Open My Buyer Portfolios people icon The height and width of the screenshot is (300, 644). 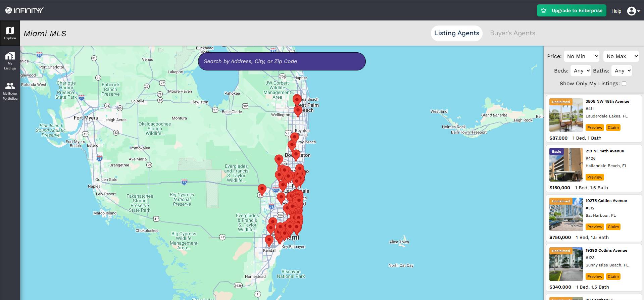(x=10, y=86)
